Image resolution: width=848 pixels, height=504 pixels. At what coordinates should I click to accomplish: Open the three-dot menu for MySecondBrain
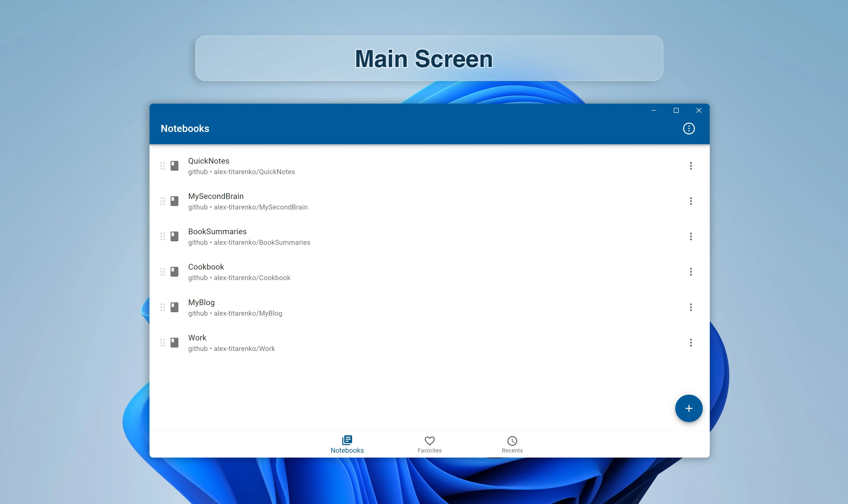tap(691, 201)
